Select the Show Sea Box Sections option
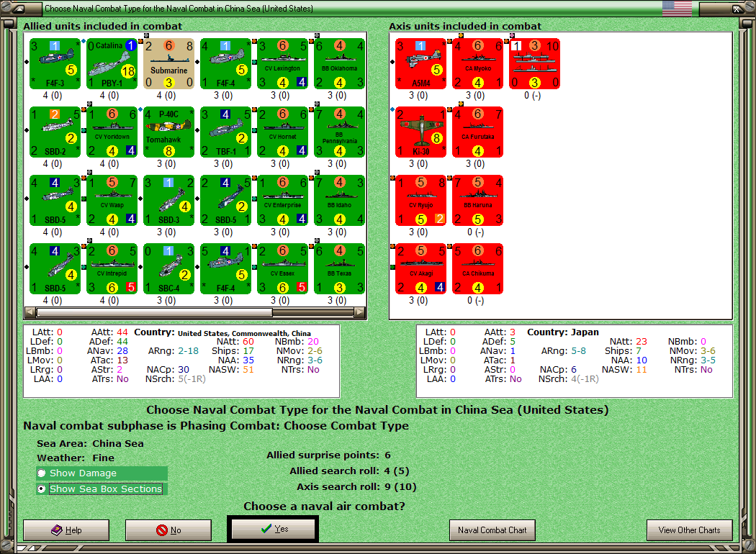Image resolution: width=756 pixels, height=554 pixels. click(102, 489)
